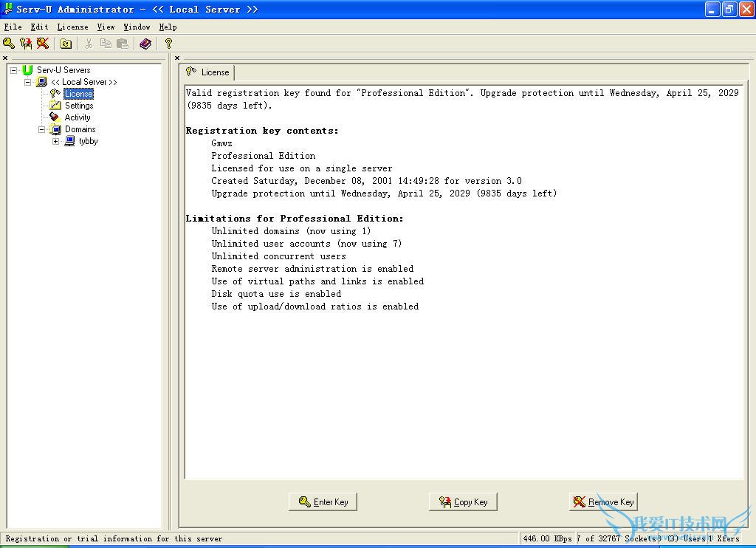Collapse the Local Server tree node
The height and width of the screenshot is (548, 756).
28,82
